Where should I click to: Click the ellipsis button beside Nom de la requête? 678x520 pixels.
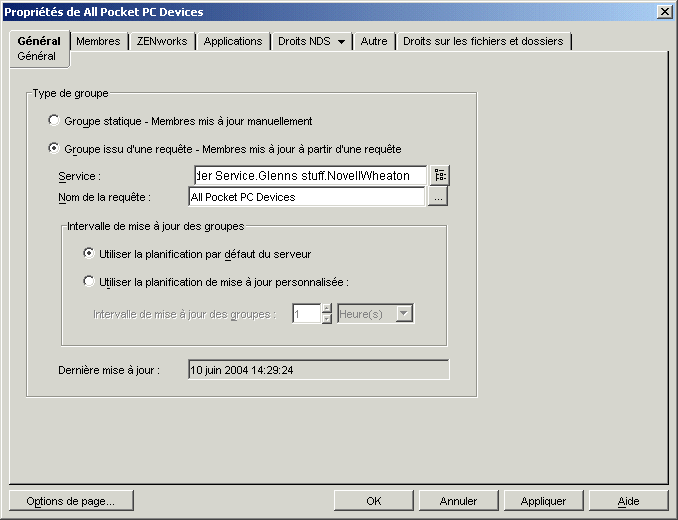click(438, 197)
